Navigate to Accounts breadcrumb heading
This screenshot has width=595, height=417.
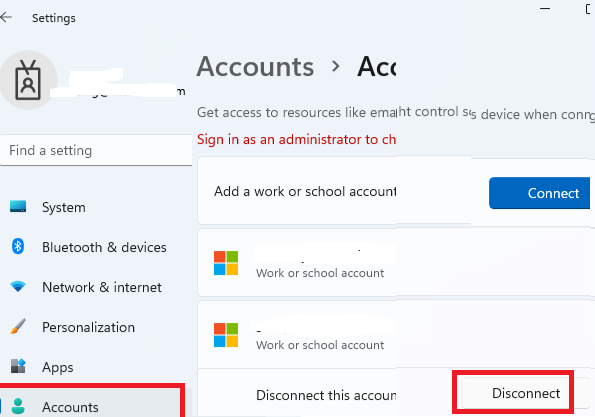click(x=255, y=67)
